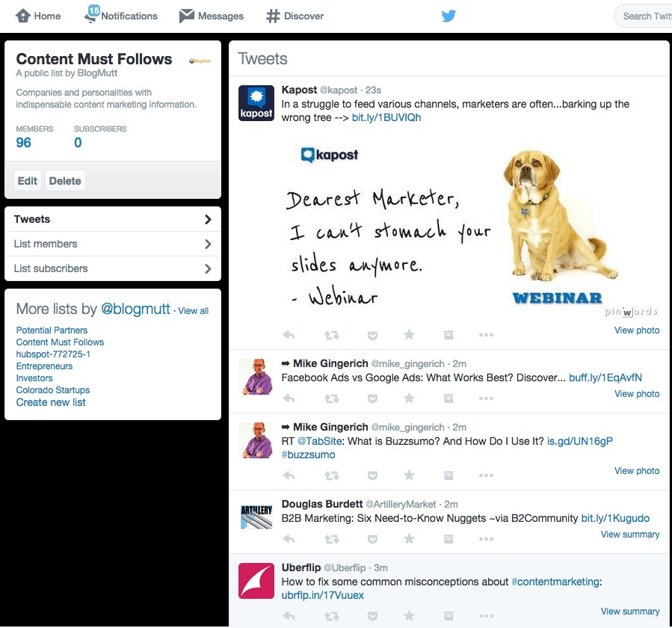Viewport: 672px width, 628px height.
Task: Click View summary on Douglas Burdett's tweet
Action: pos(630,535)
